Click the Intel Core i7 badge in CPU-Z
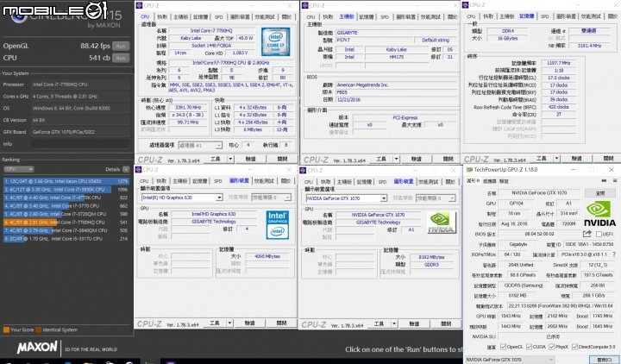This screenshot has height=364, width=621. click(276, 41)
